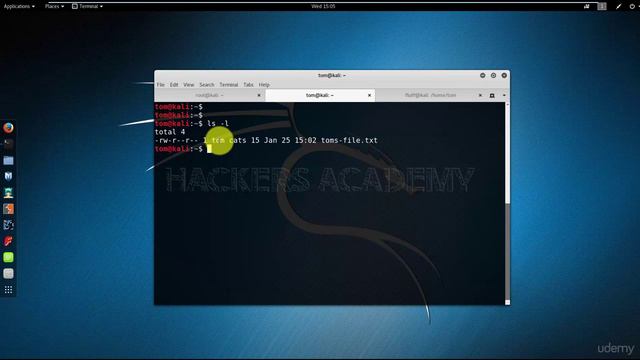The width and height of the screenshot is (640, 360).
Task: Switch to fluff@kali /home/tom tab
Action: pyautogui.click(x=430, y=95)
